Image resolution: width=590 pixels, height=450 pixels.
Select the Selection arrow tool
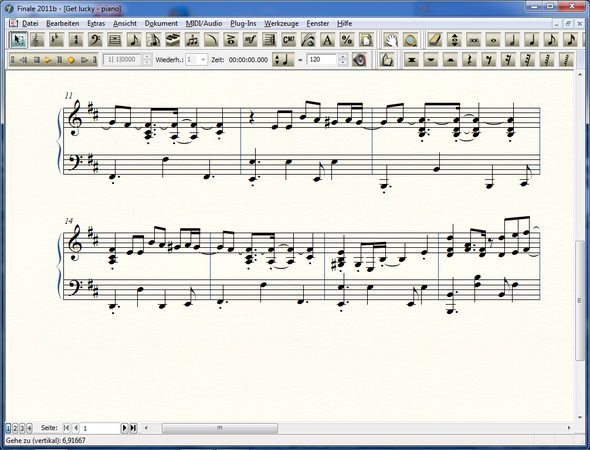pyautogui.click(x=18, y=40)
